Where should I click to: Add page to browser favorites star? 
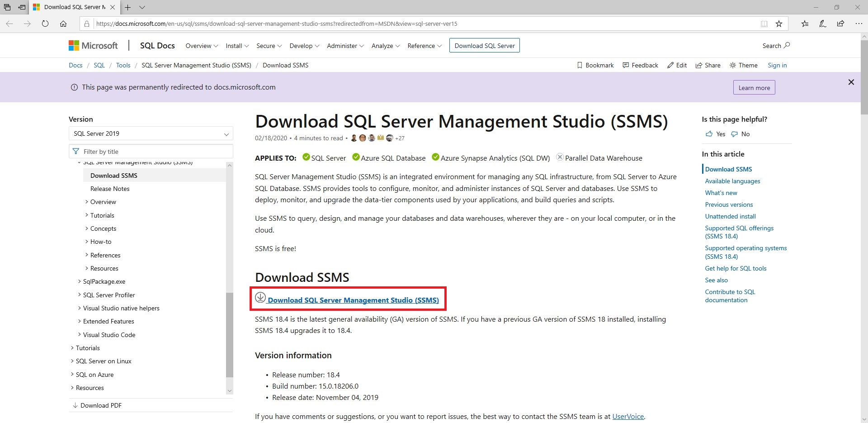tap(778, 24)
